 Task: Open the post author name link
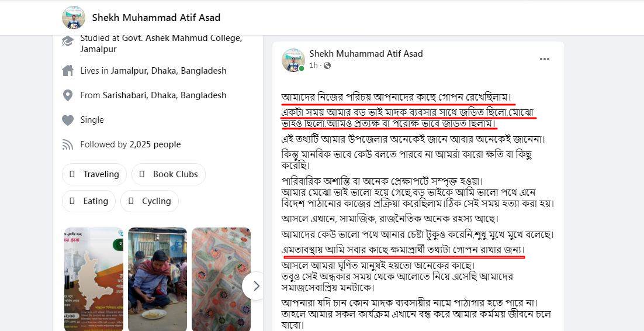[x=366, y=53]
